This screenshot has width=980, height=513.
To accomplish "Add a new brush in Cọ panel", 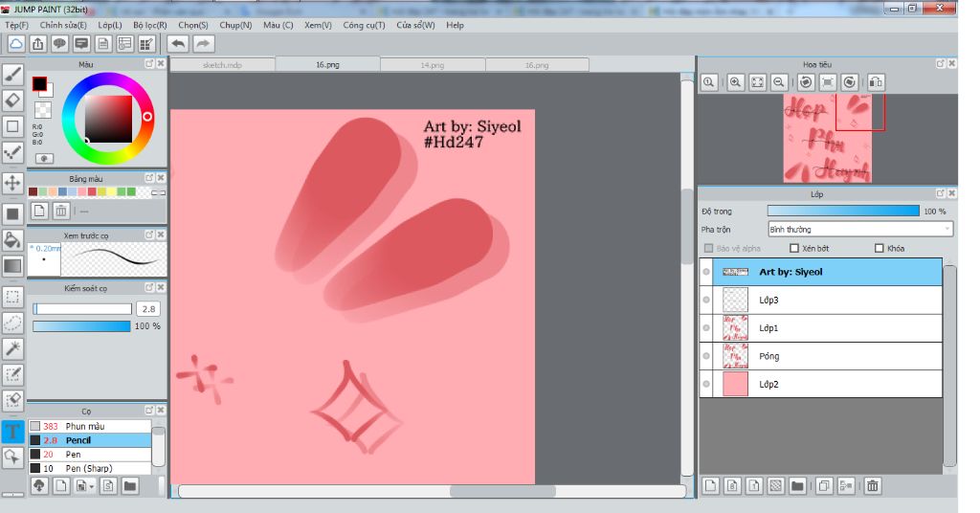I will (x=61, y=485).
